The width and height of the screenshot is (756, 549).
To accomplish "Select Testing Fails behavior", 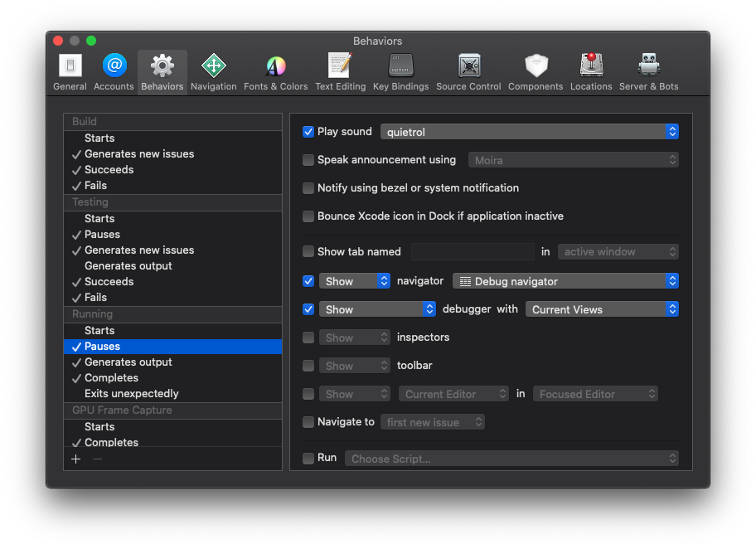I will 172,298.
